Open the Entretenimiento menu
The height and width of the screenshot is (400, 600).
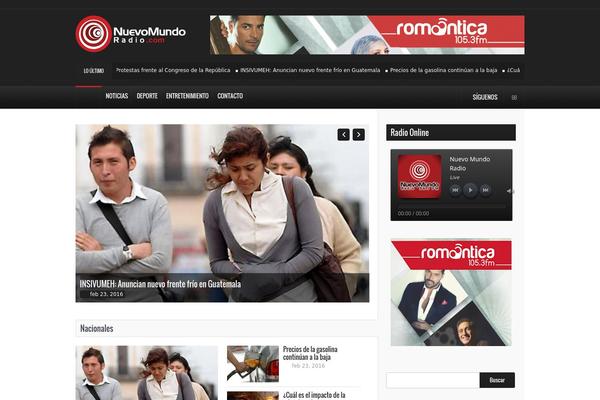coord(187,96)
